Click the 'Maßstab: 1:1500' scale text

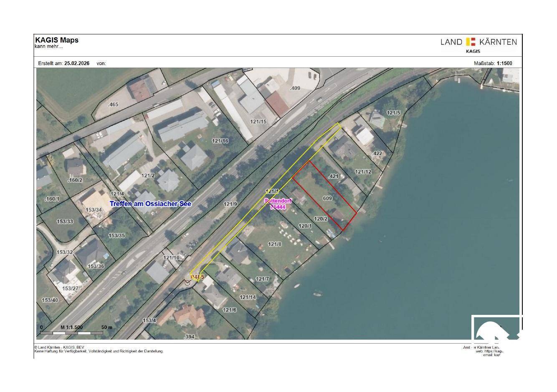pyautogui.click(x=493, y=63)
